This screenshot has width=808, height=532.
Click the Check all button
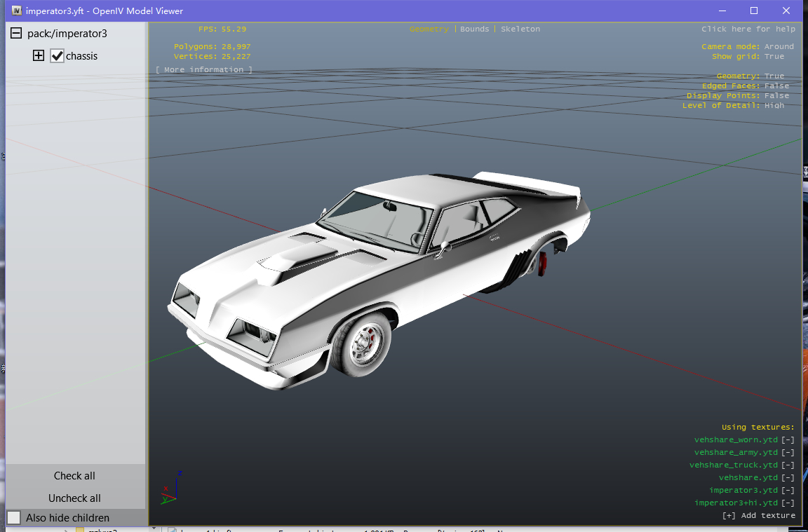pyautogui.click(x=75, y=476)
